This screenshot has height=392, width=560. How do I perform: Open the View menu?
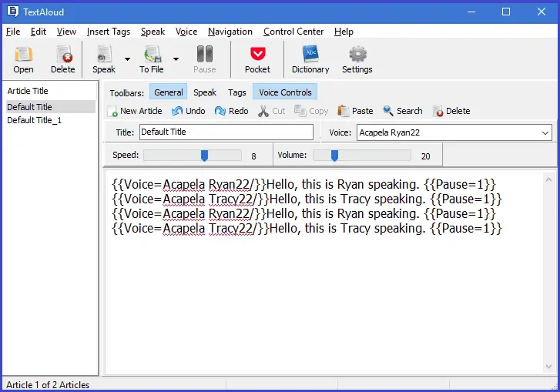pyautogui.click(x=66, y=32)
